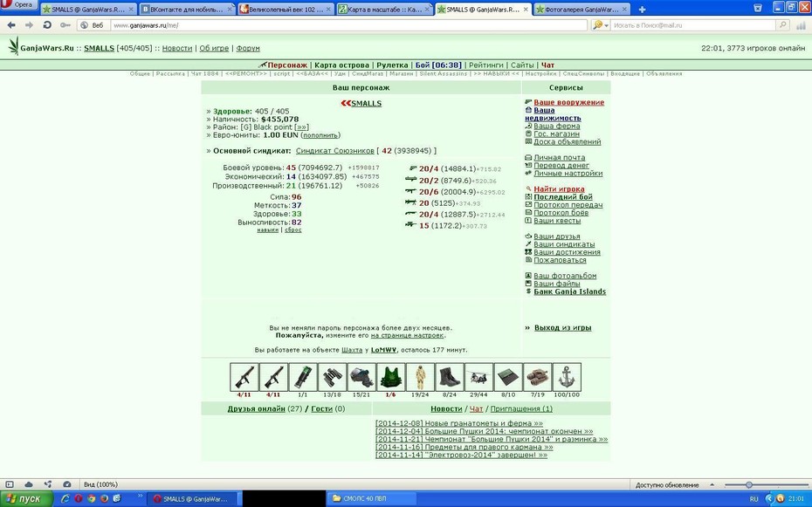Open the grenade item with durability 1/1

302,377
